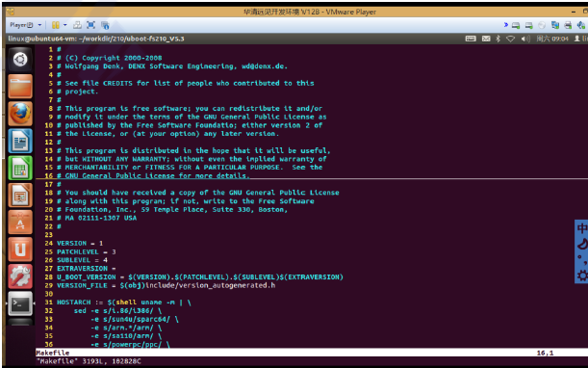
Task: Open the Files folder in the launcher
Action: pos(20,87)
